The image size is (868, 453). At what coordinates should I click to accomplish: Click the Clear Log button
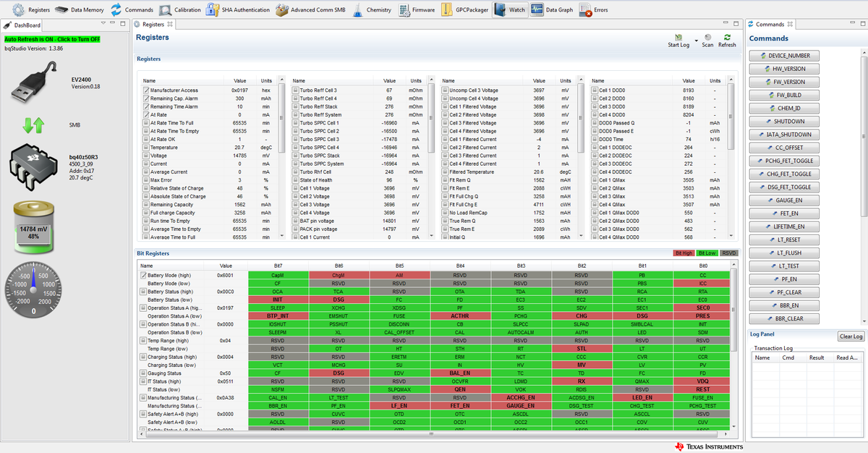(851, 336)
